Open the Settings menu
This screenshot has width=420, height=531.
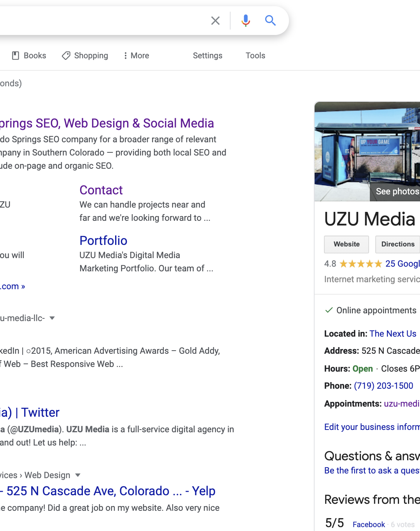tap(207, 56)
